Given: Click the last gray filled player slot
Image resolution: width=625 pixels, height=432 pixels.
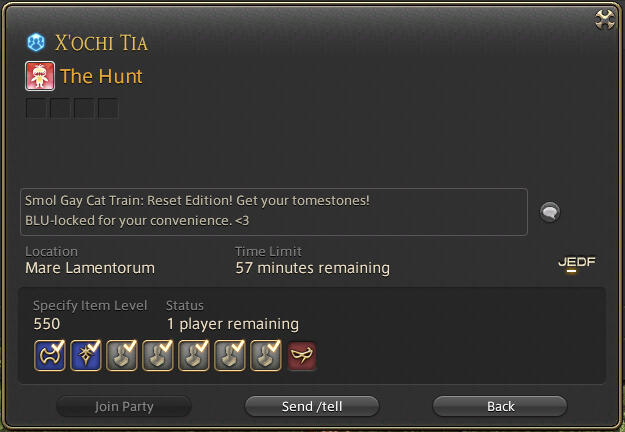Looking at the screenshot, I should click(x=266, y=355).
